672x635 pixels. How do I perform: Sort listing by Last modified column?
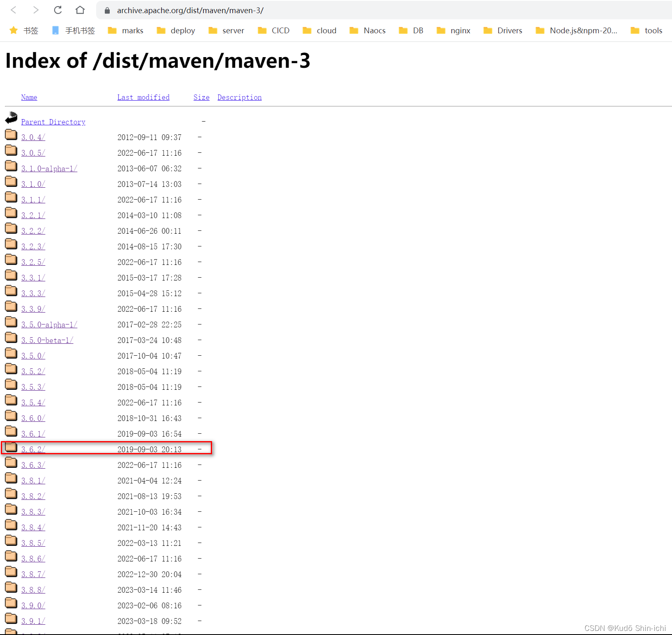tap(143, 97)
